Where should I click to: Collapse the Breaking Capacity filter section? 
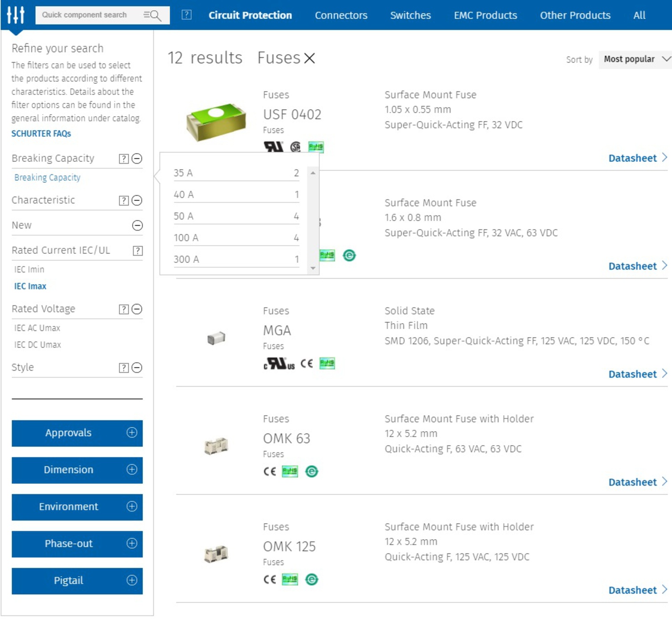tap(137, 159)
